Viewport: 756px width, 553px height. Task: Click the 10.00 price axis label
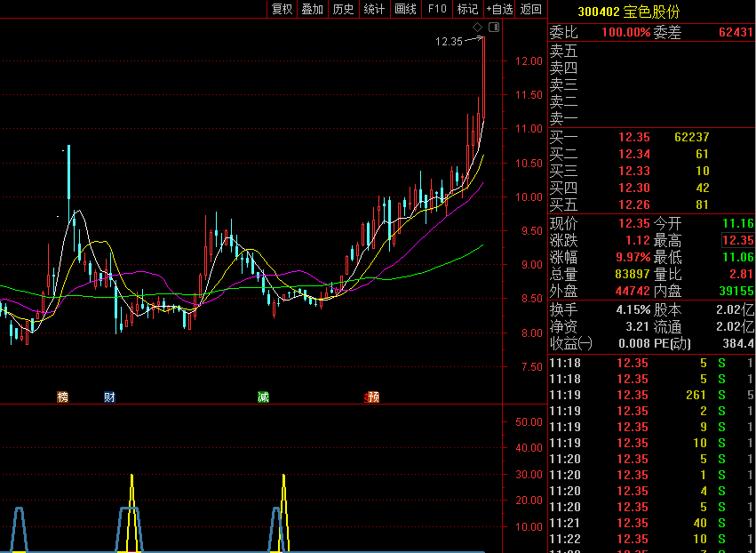click(529, 197)
